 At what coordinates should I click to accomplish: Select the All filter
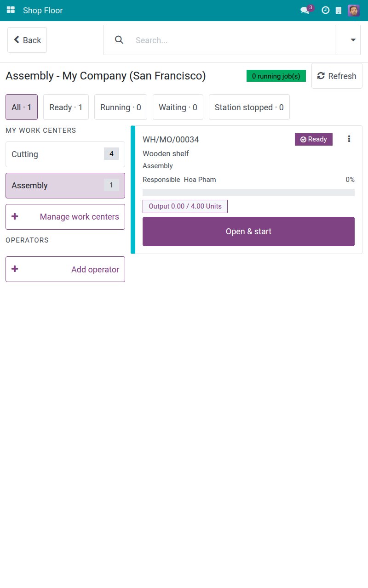22,107
